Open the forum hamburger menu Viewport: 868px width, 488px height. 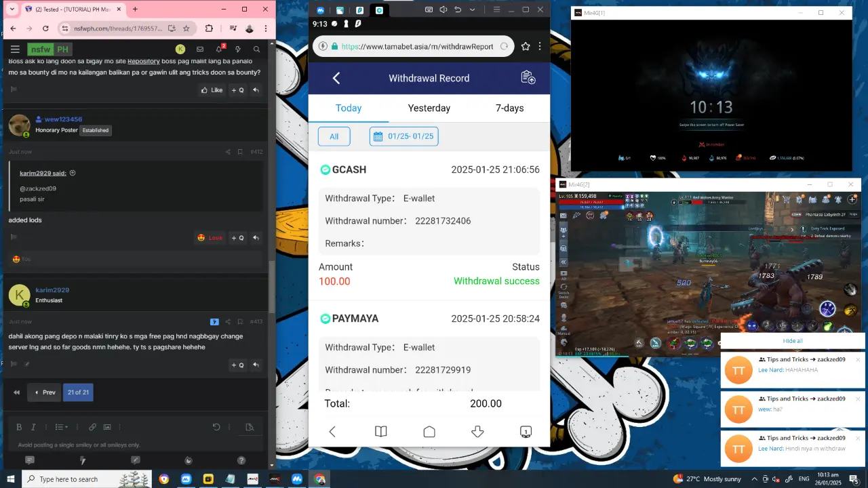15,49
